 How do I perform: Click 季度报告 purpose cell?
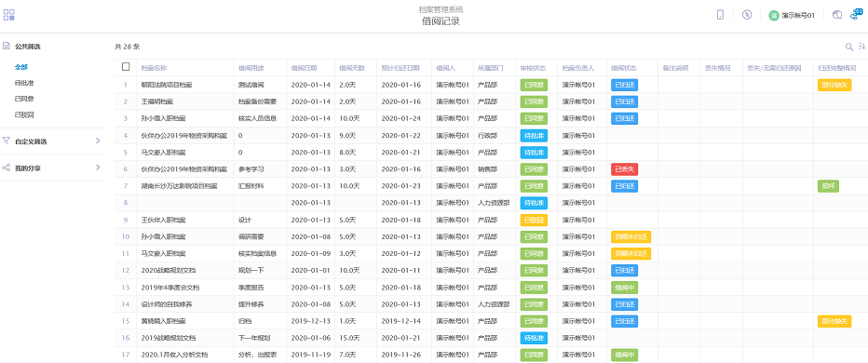pos(251,288)
